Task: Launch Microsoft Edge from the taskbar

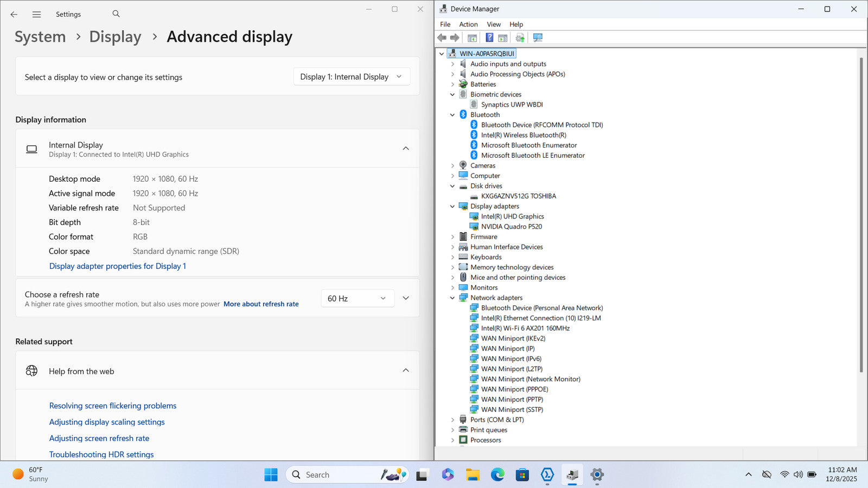Action: [497, 475]
